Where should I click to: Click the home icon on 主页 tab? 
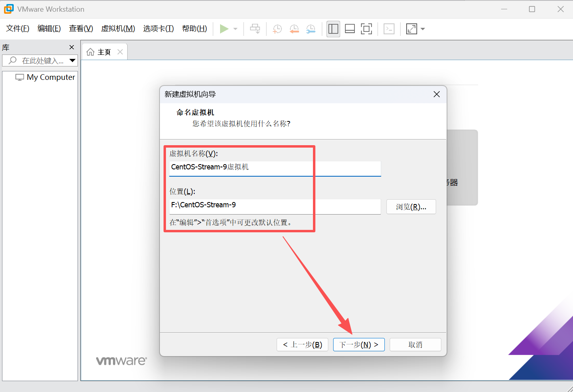pos(90,52)
